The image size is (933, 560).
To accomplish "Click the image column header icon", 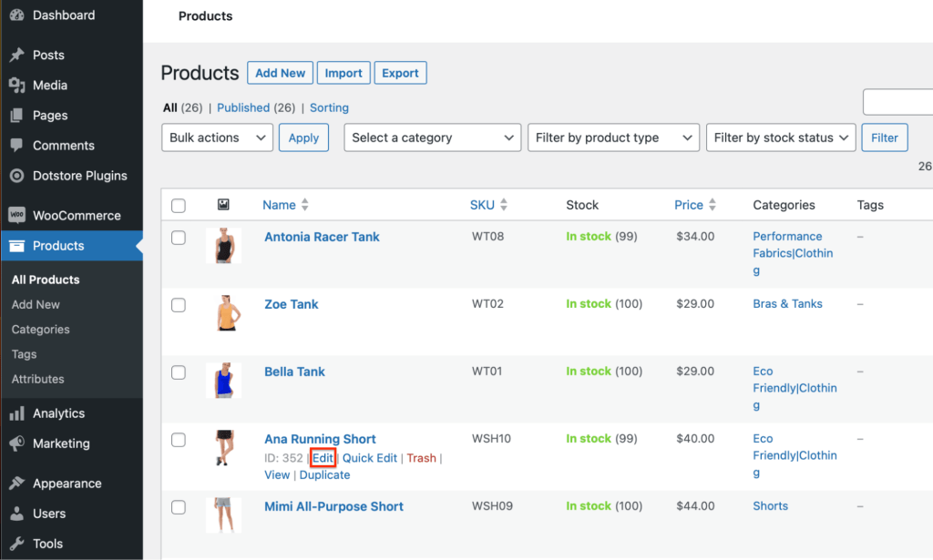I will (222, 206).
